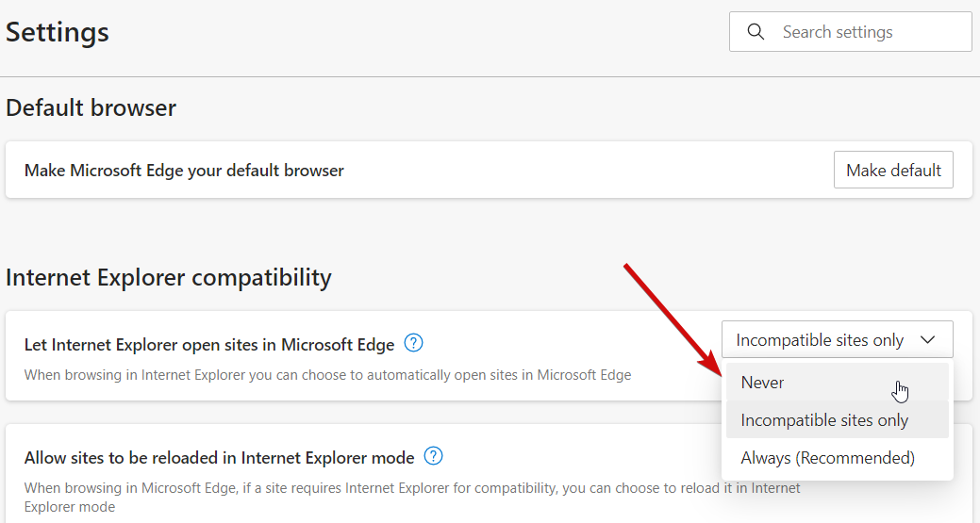Click the chevron arrow on the compatibility dropdown

point(928,340)
